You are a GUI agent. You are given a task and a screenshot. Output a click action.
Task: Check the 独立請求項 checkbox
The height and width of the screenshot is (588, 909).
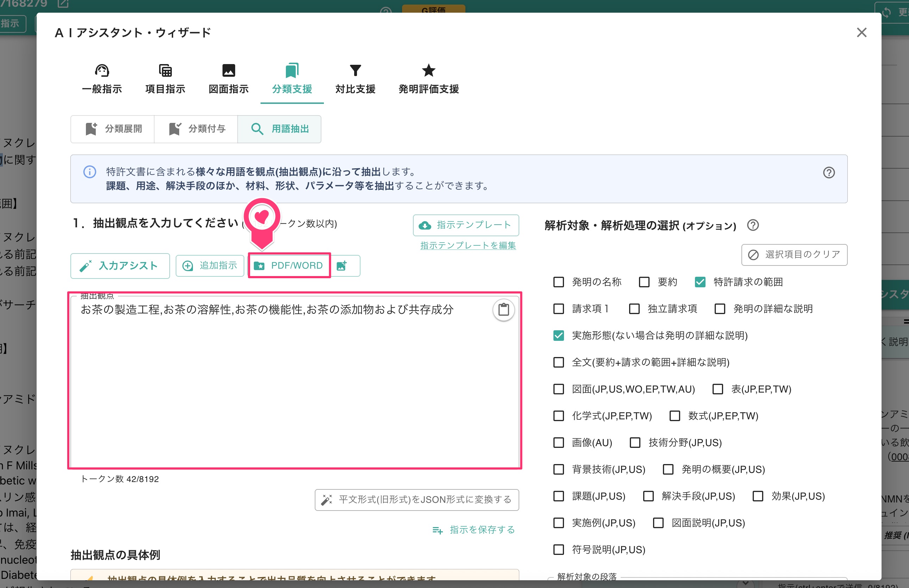(x=634, y=308)
